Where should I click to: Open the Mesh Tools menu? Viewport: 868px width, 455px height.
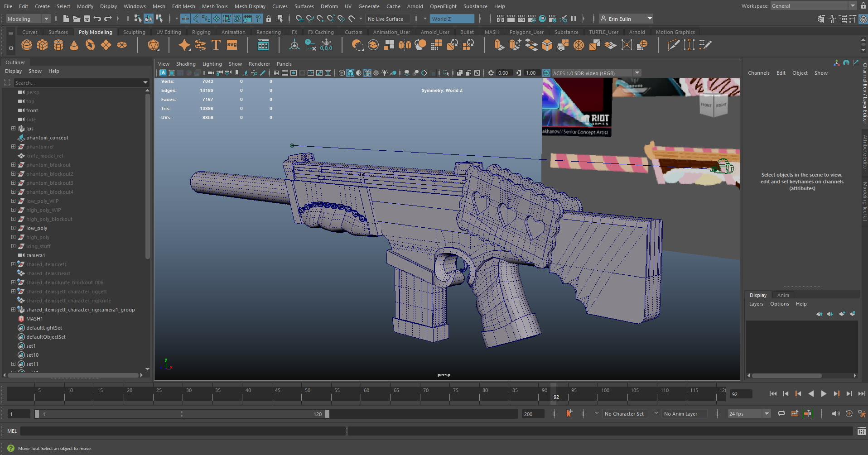[x=215, y=6]
